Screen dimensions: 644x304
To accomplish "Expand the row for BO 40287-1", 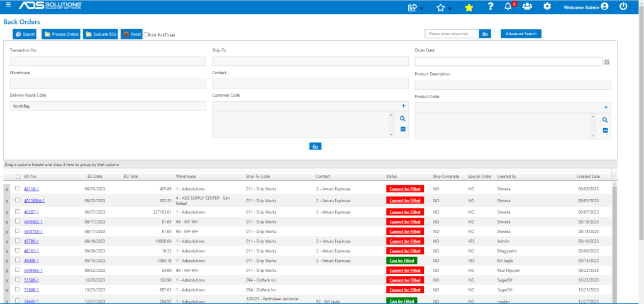I will [x=6, y=212].
